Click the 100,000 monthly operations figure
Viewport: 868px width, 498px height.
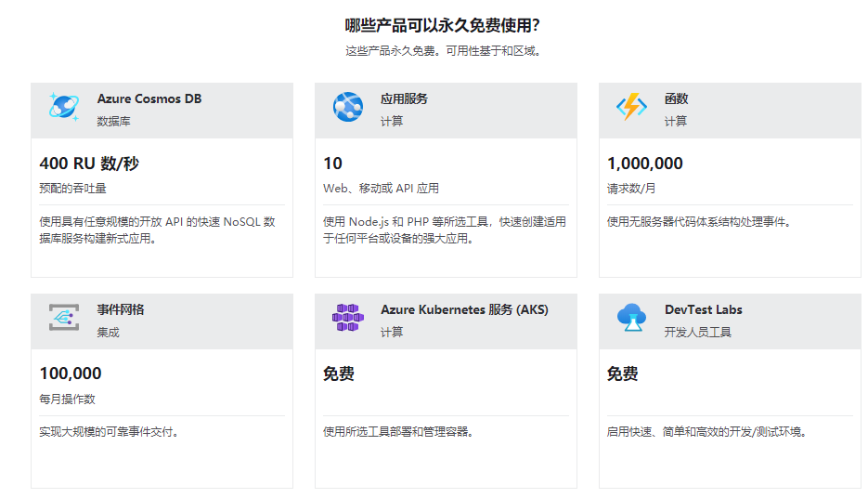click(x=71, y=373)
